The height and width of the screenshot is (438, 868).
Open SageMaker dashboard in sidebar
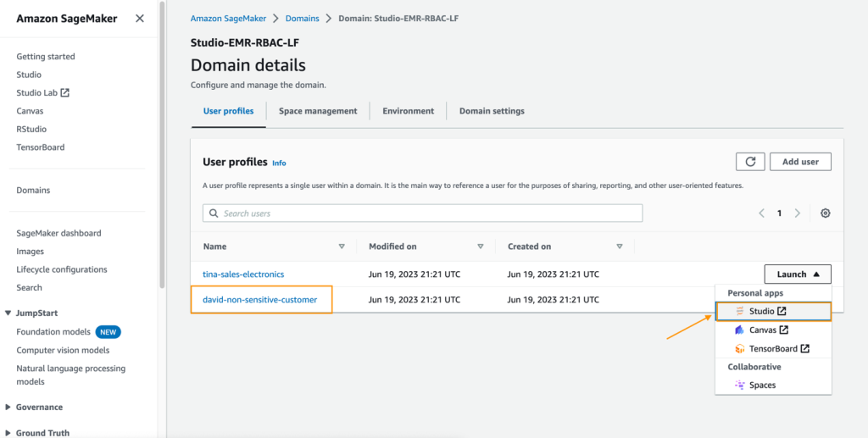(58, 233)
